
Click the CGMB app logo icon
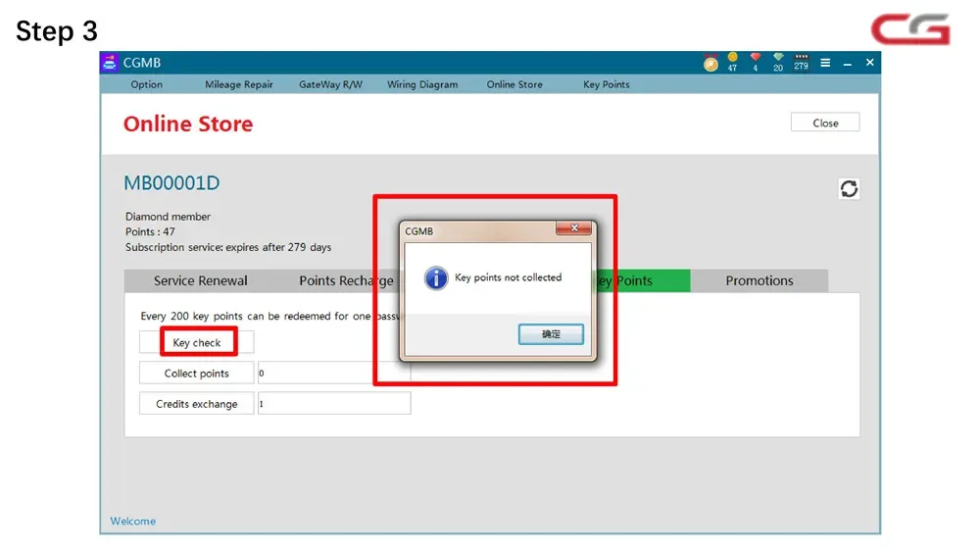[x=110, y=63]
